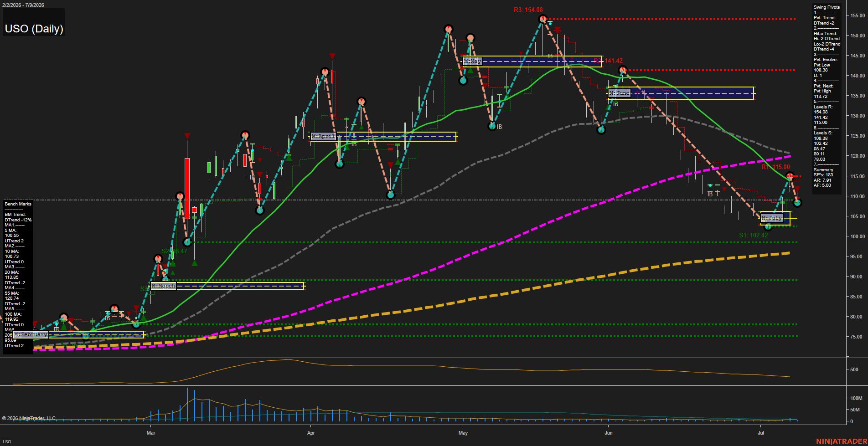Image resolution: width=868 pixels, height=446 pixels.
Task: Click the 55 MA: 120.74 value
Action: tap(12, 296)
